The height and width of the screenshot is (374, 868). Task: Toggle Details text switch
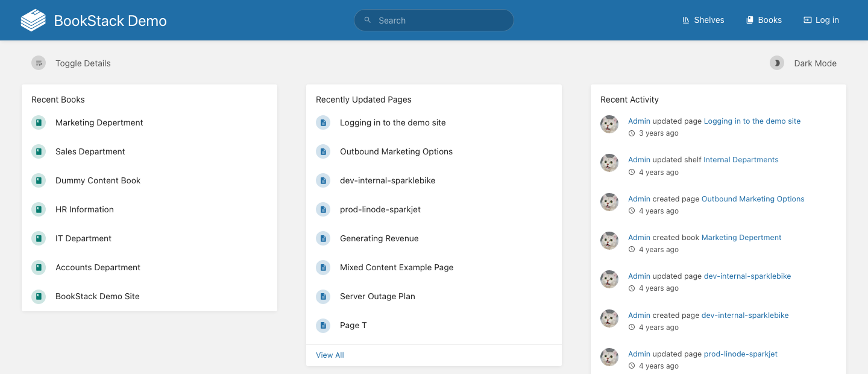point(83,63)
